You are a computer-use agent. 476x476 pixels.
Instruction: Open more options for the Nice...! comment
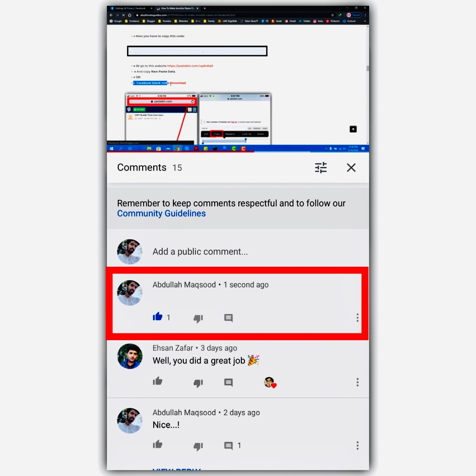tap(357, 445)
